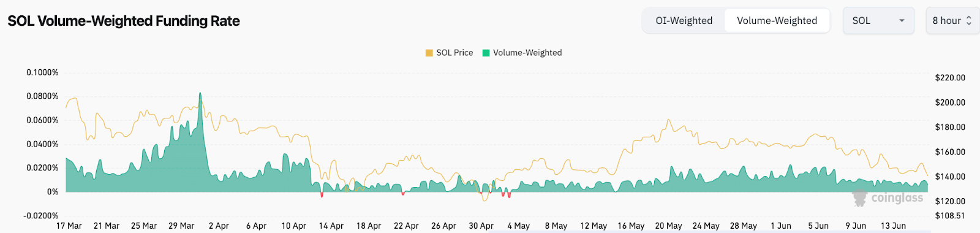Select the -0.0200% y-axis label
980x233 pixels.
click(41, 216)
